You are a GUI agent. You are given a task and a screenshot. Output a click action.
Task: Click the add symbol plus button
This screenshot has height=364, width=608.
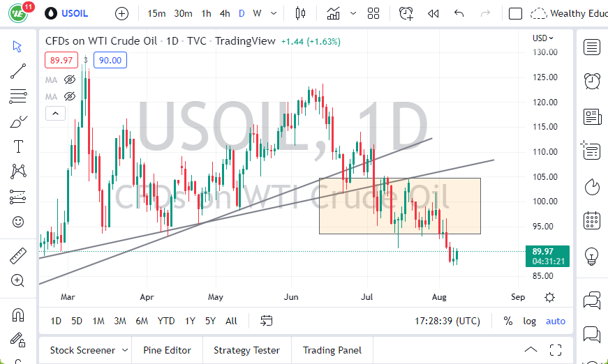pyautogui.click(x=121, y=13)
